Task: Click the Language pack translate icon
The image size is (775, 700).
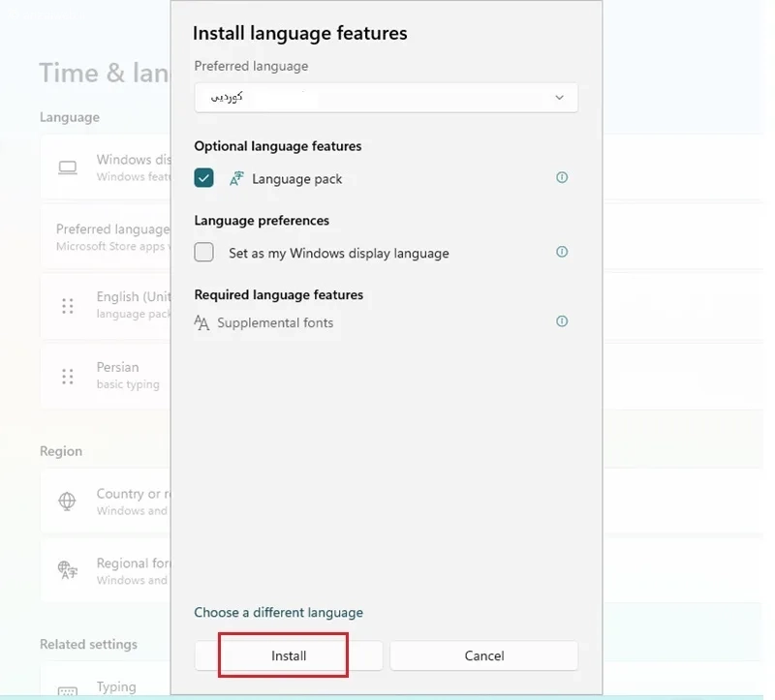Action: tap(236, 178)
